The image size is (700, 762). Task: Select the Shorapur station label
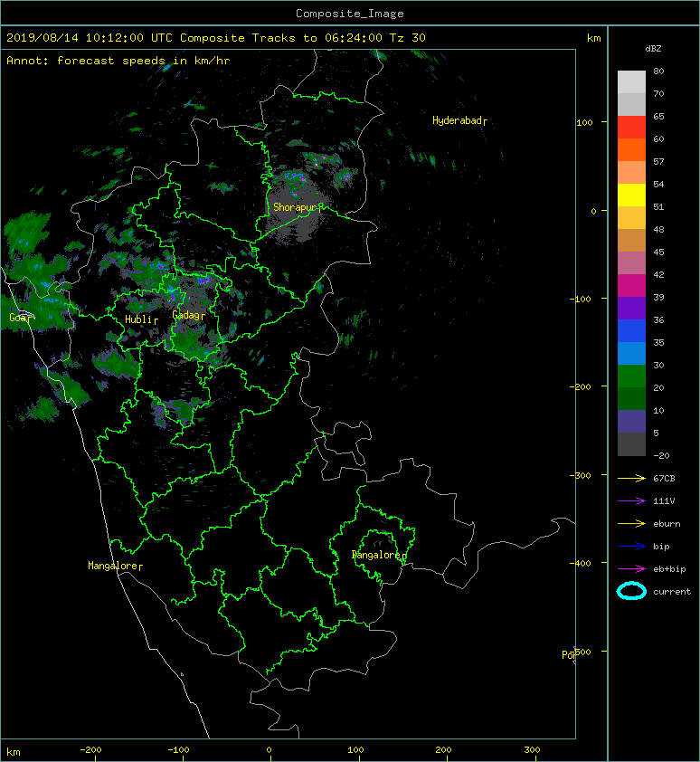coord(297,207)
